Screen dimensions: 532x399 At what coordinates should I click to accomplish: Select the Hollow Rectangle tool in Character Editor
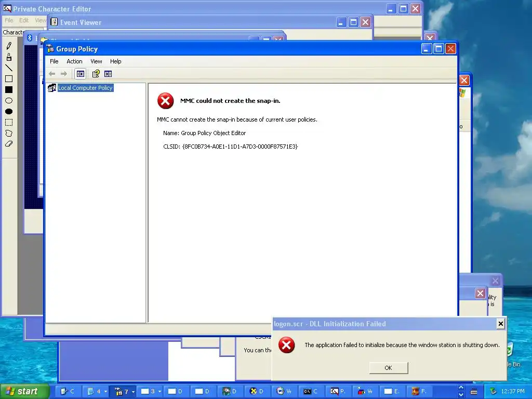[9, 79]
